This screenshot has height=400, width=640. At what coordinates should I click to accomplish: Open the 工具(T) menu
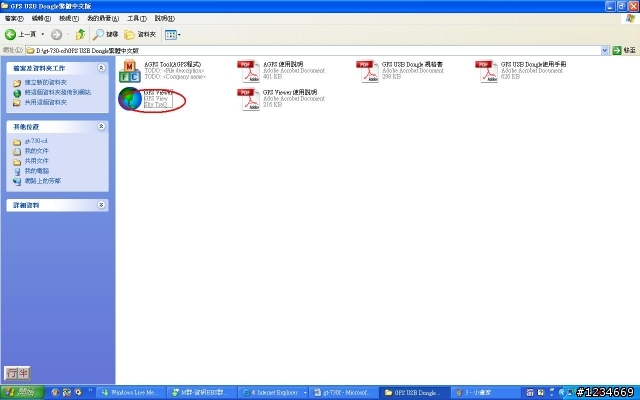tap(137, 18)
